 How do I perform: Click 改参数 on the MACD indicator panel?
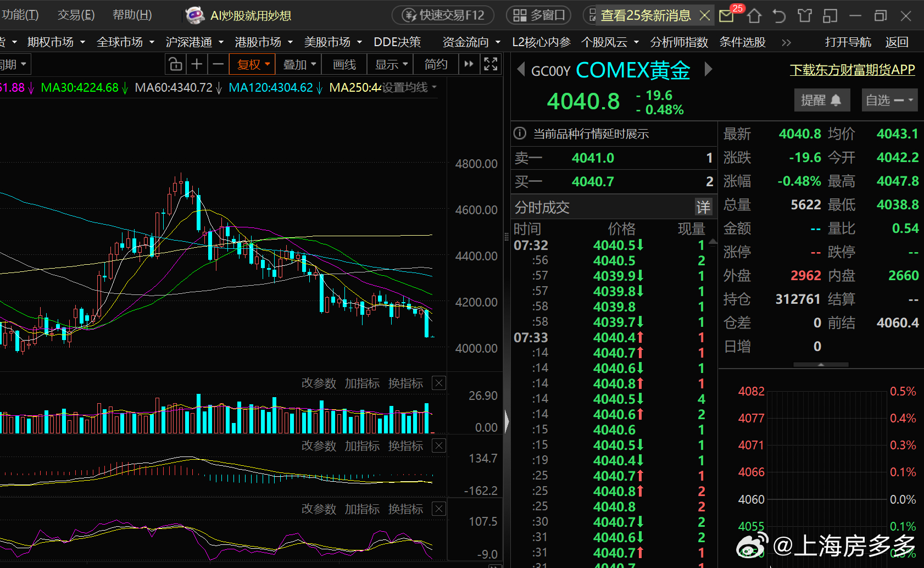[x=319, y=446]
